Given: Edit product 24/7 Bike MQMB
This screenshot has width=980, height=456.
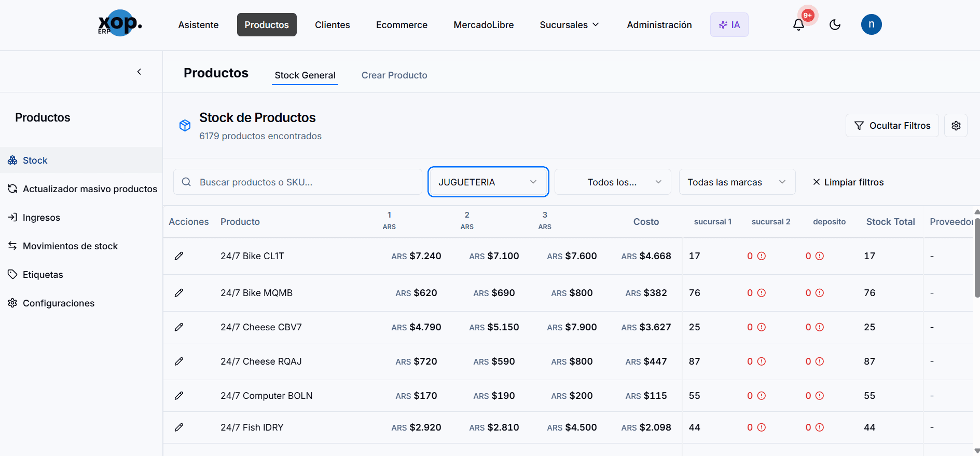Looking at the screenshot, I should 179,293.
